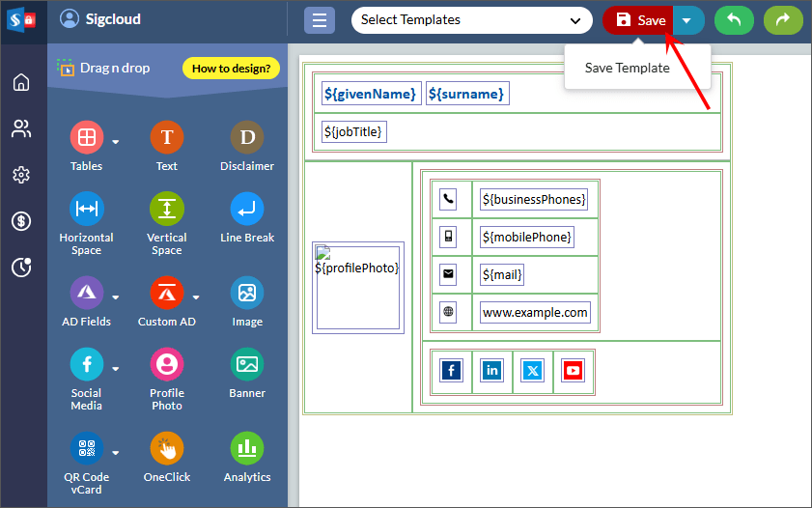Choose Save Template from the menu
Viewport: 812px width, 508px height.
pos(627,68)
